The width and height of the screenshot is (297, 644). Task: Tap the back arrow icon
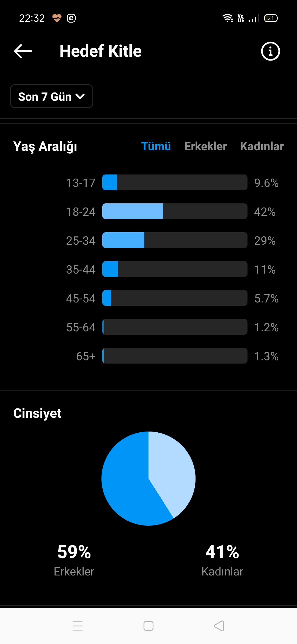tap(23, 51)
